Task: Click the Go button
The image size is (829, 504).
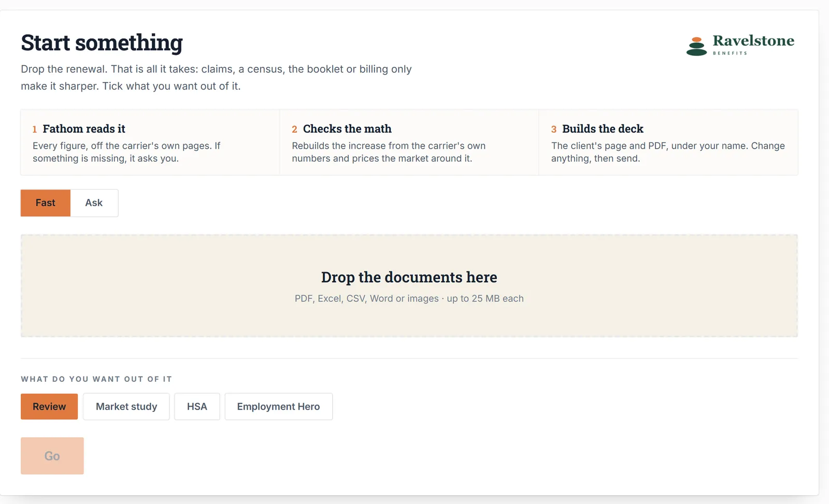Action: coord(52,456)
